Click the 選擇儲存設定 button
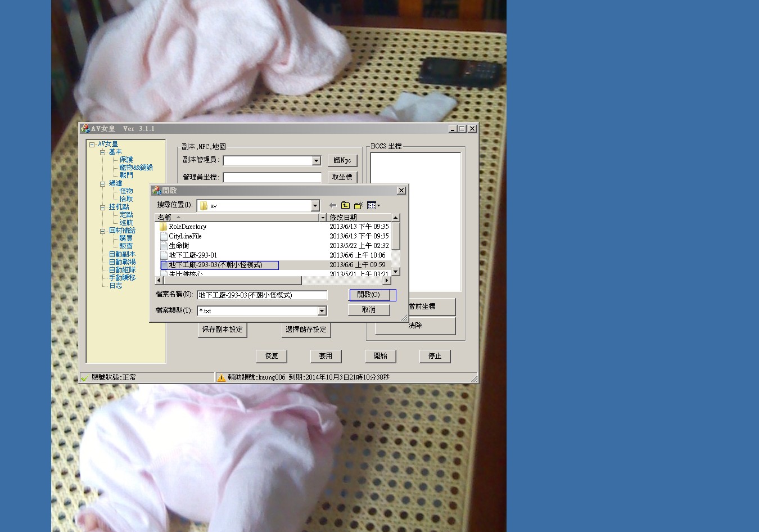The width and height of the screenshot is (759, 532). coord(306,330)
